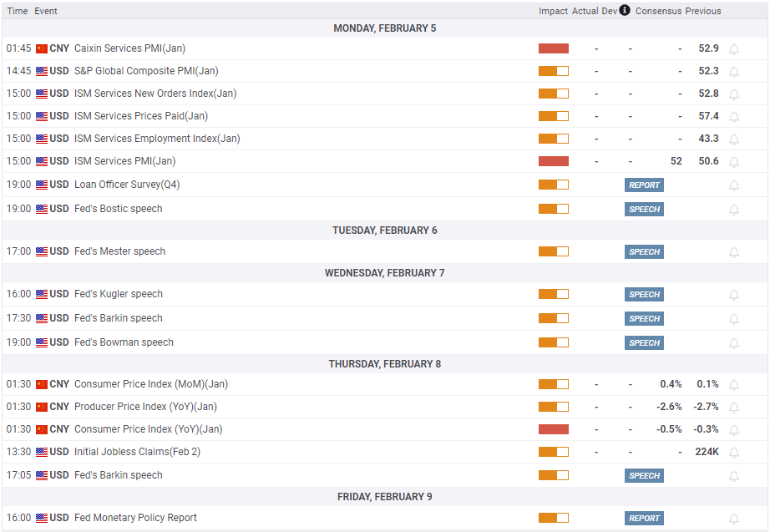Select Consumer Price Index (MoM)(Jan) event
Screen dimensions: 770x532
pos(151,384)
